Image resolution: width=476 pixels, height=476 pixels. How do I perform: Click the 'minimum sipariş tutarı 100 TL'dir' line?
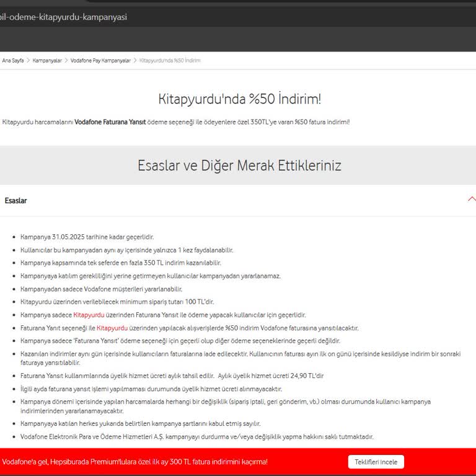click(117, 302)
